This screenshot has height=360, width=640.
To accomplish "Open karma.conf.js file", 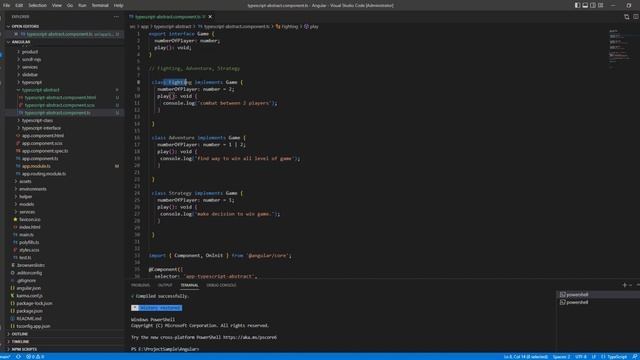I will point(29,296).
